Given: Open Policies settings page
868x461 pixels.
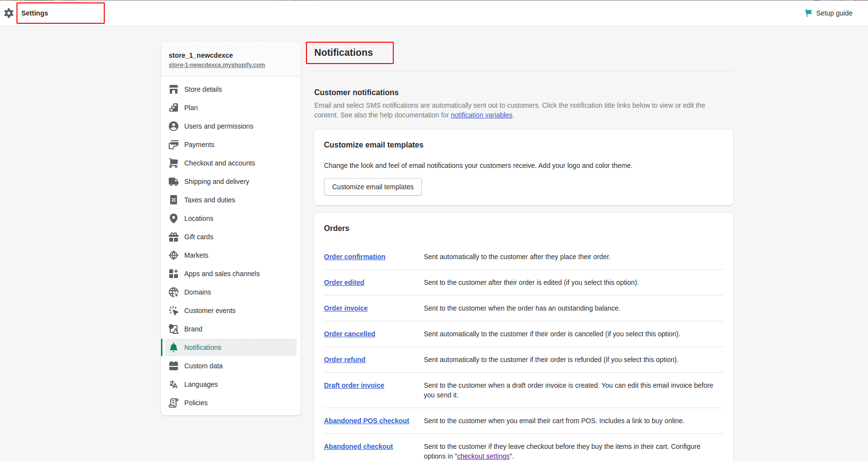Looking at the screenshot, I should point(231,403).
